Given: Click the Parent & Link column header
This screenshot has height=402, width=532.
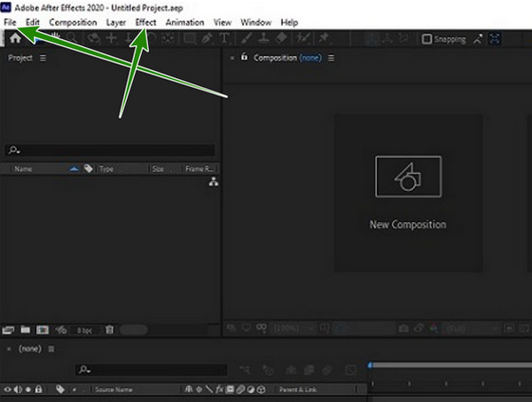Looking at the screenshot, I should point(298,390).
